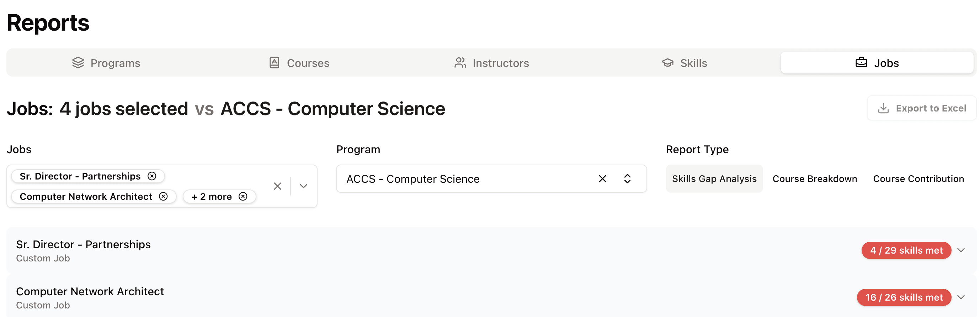Click the Courses book icon

tap(274, 62)
